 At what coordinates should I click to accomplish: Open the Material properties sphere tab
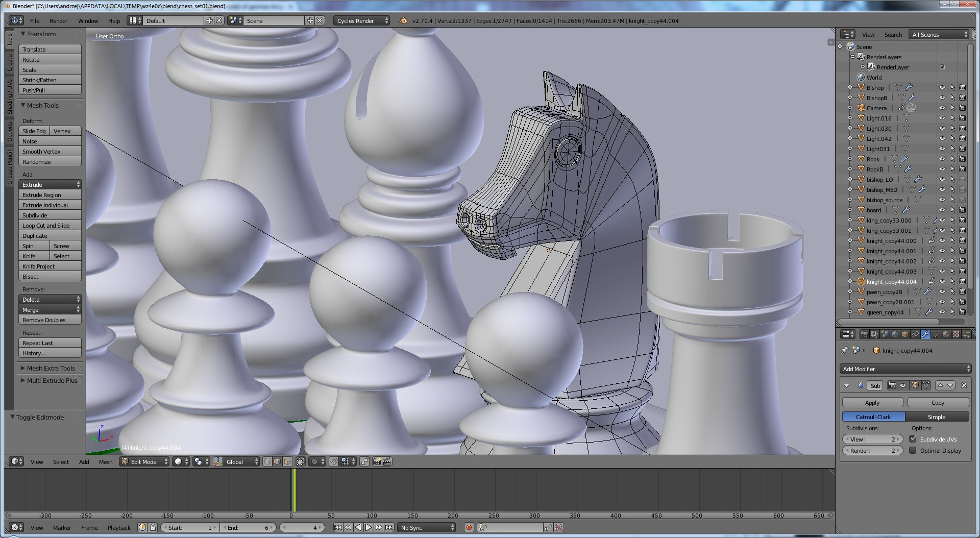pos(946,334)
